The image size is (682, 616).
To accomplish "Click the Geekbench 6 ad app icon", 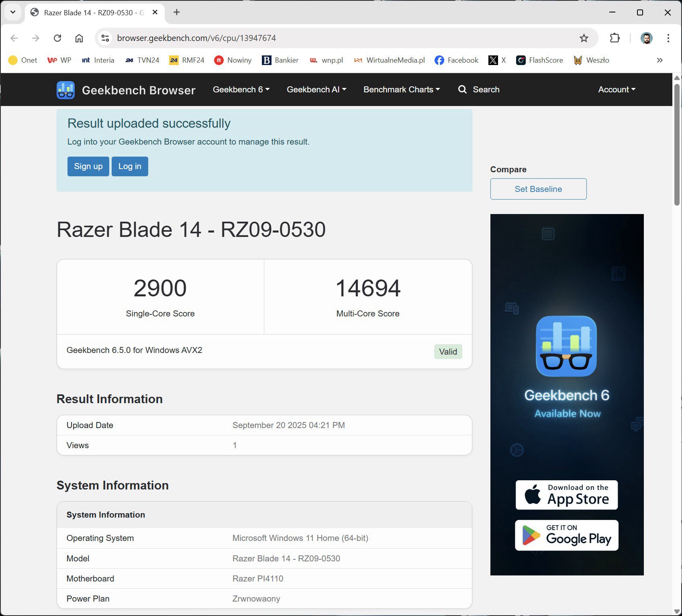I will click(566, 346).
